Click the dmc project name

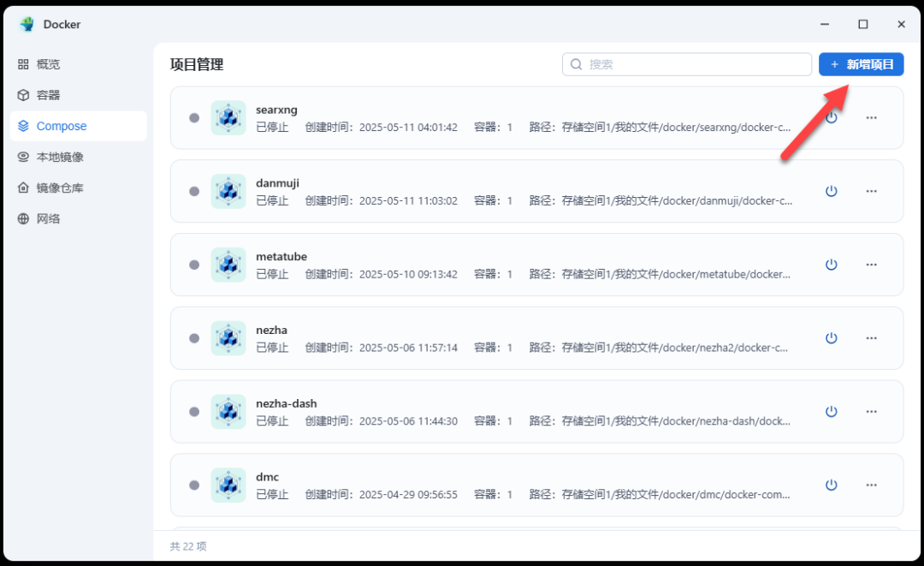coord(268,477)
